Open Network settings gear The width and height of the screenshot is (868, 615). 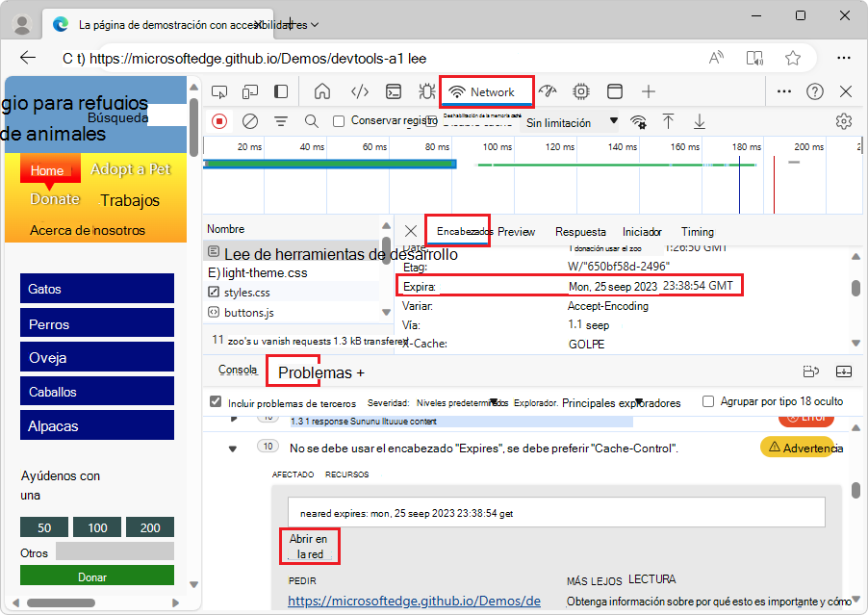pyautogui.click(x=844, y=120)
